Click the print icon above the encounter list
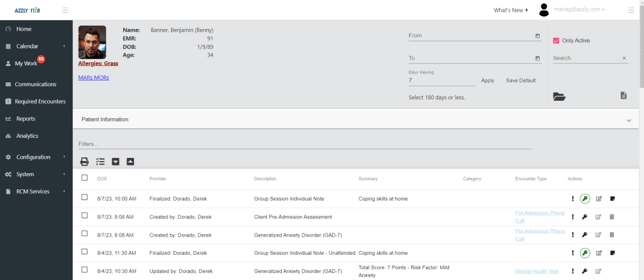This screenshot has height=280, width=644. tap(84, 162)
